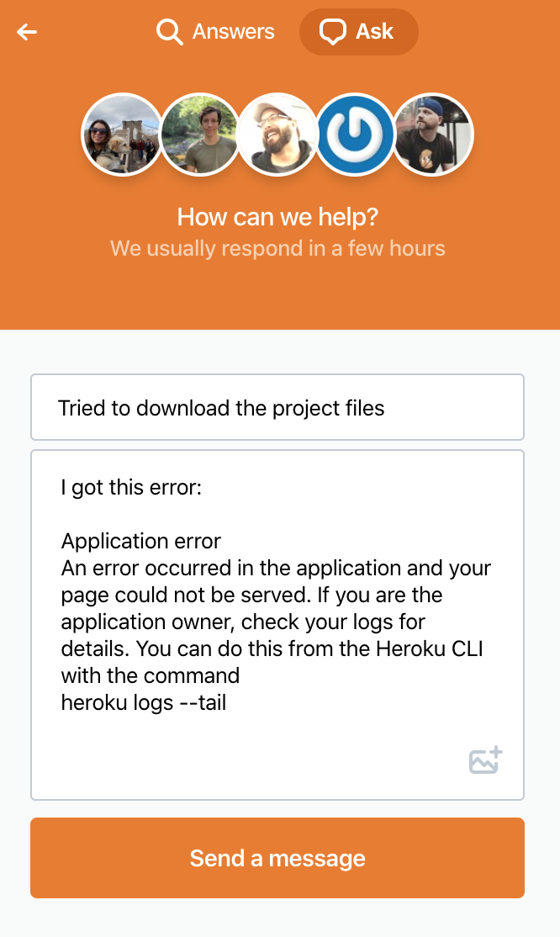Click the avatar of man in backwards cap
This screenshot has height=937, width=560.
(433, 135)
